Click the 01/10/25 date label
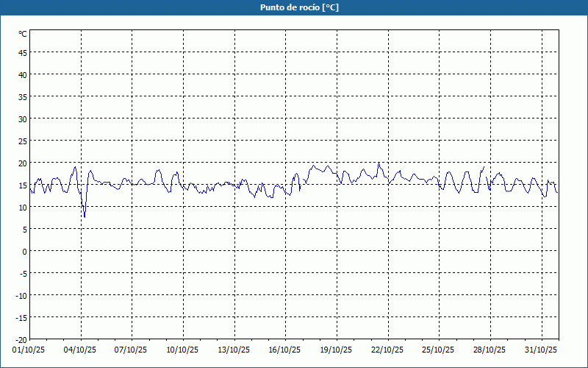 pyautogui.click(x=29, y=350)
